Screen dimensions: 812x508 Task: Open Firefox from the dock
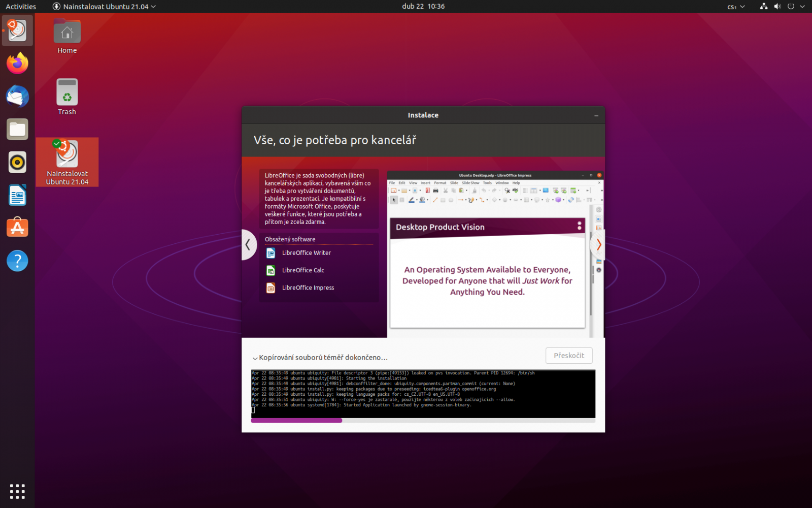tap(17, 63)
